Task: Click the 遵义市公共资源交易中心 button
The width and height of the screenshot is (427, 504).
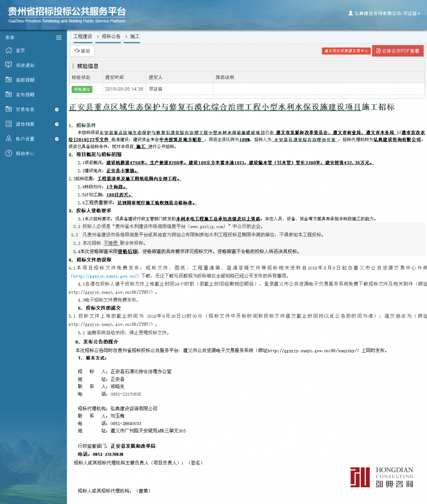Action: pyautogui.click(x=346, y=51)
